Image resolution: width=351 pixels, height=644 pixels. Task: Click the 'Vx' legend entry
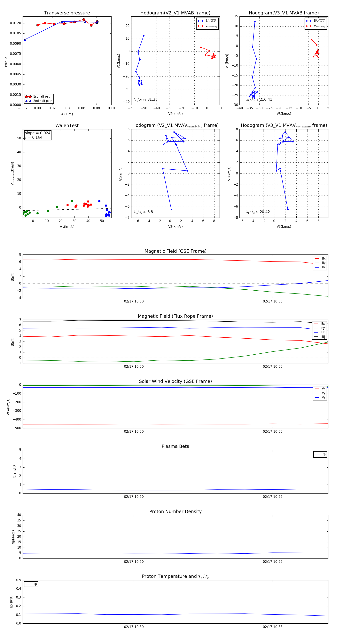click(320, 389)
